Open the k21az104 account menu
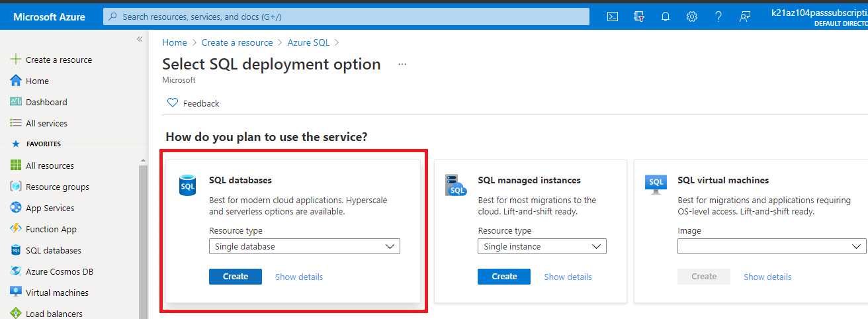868x319 pixels. (x=819, y=17)
